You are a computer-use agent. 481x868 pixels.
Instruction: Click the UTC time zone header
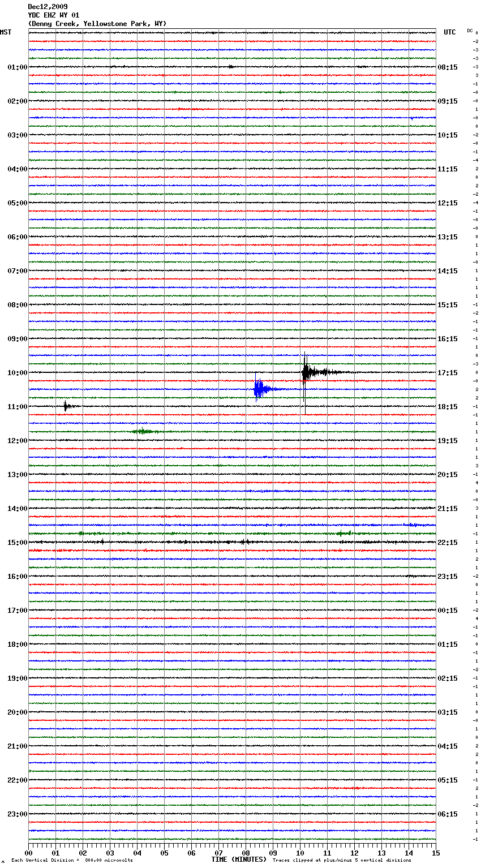(x=450, y=32)
